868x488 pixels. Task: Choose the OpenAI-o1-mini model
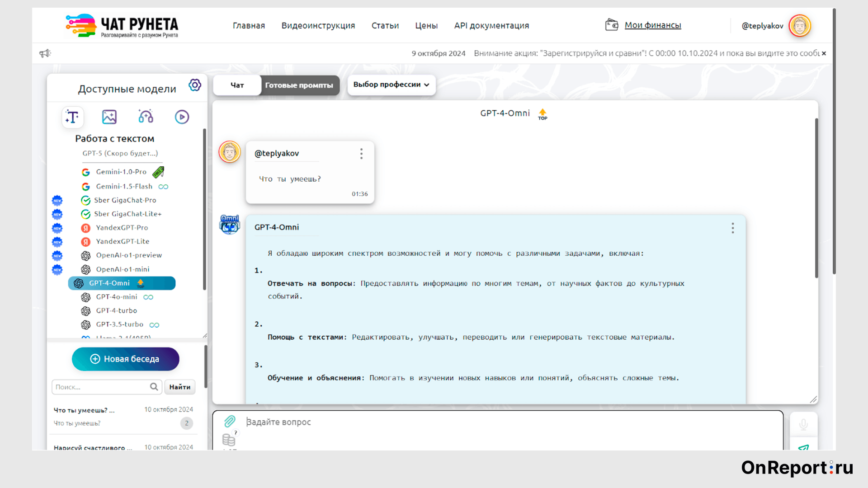(123, 269)
